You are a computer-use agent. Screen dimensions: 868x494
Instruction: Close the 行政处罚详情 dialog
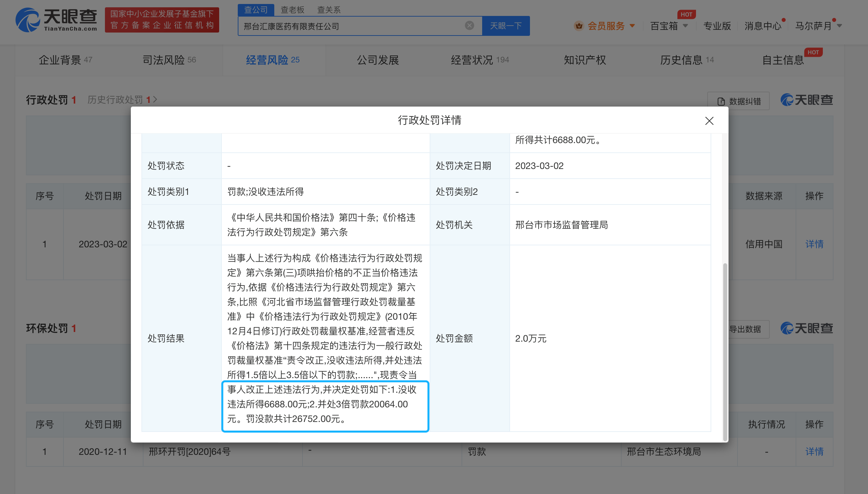[709, 121]
